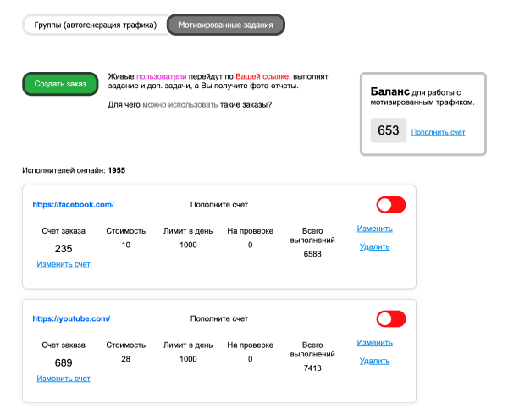
Task: Select the Мотивированные задания tab
Action: tap(226, 25)
